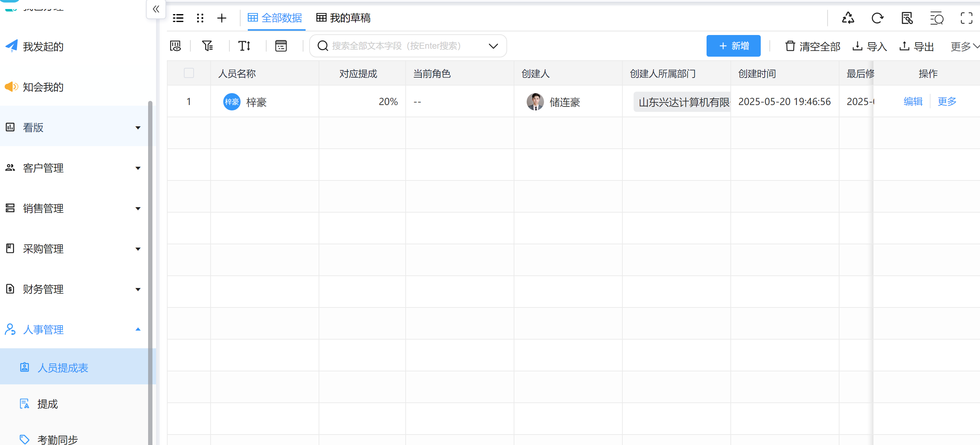Click the refresh icon at top right

pos(877,18)
